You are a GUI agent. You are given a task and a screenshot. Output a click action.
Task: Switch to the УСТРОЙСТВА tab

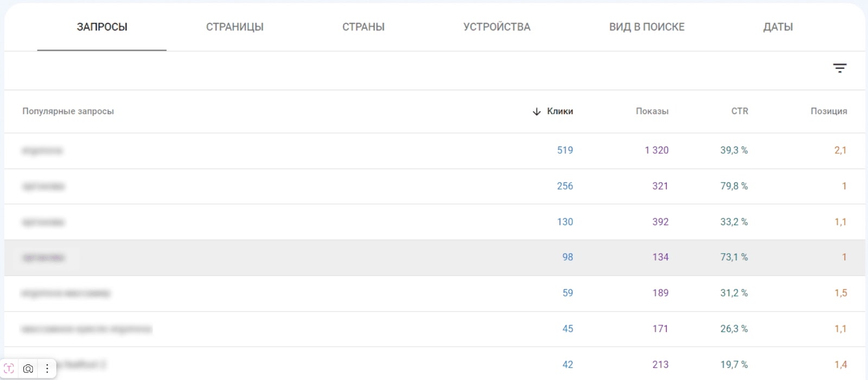point(496,27)
